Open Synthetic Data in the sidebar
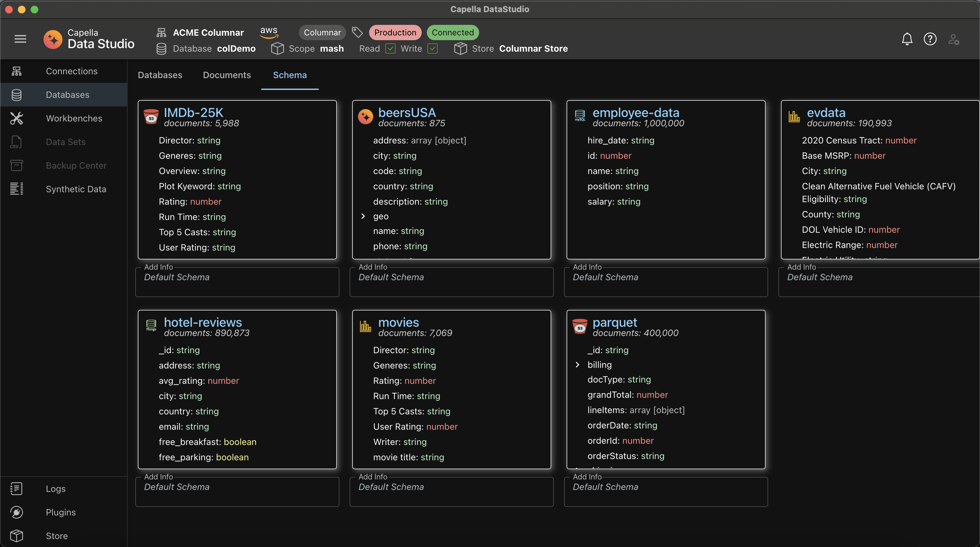The width and height of the screenshot is (980, 547). (63, 189)
